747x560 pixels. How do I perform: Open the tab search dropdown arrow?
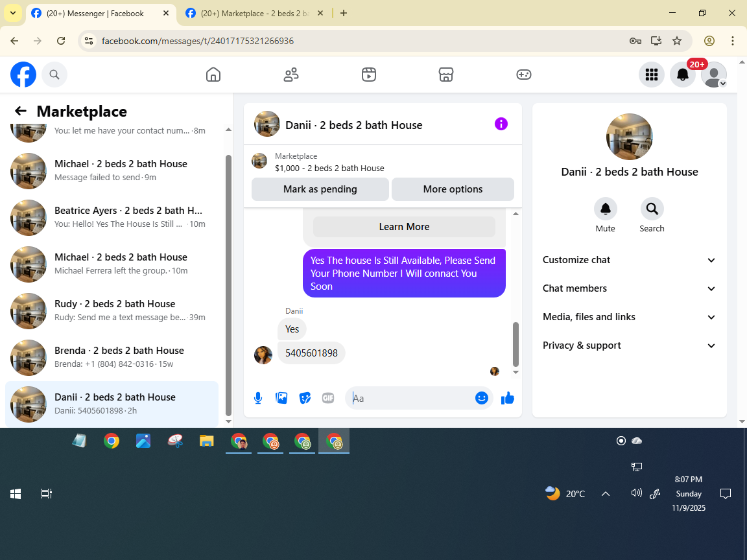13,13
